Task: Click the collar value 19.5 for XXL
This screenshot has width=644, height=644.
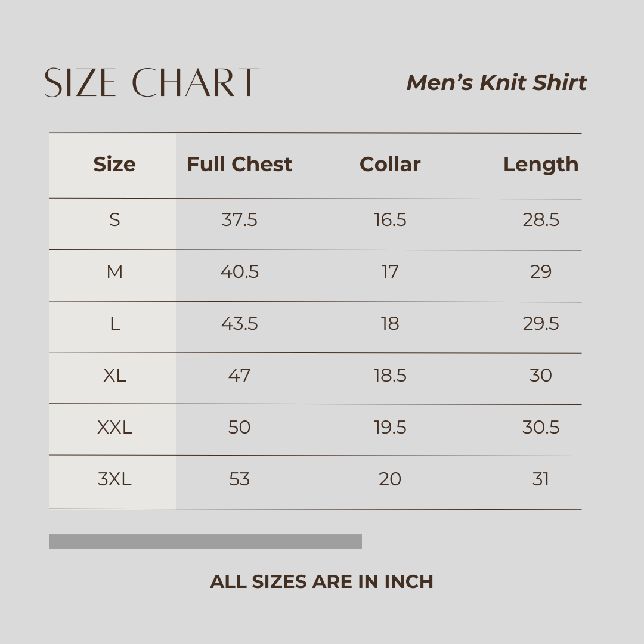Action: pyautogui.click(x=390, y=428)
